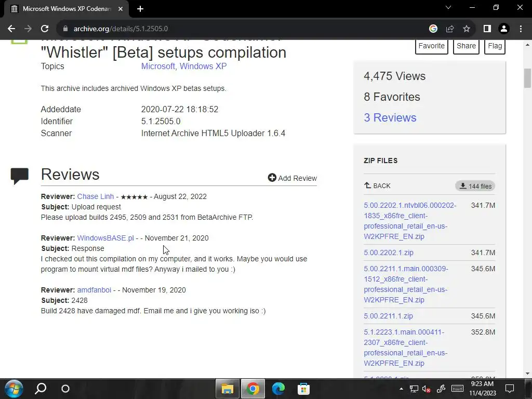Open the notification center icon
532x399 pixels.
coord(510,389)
